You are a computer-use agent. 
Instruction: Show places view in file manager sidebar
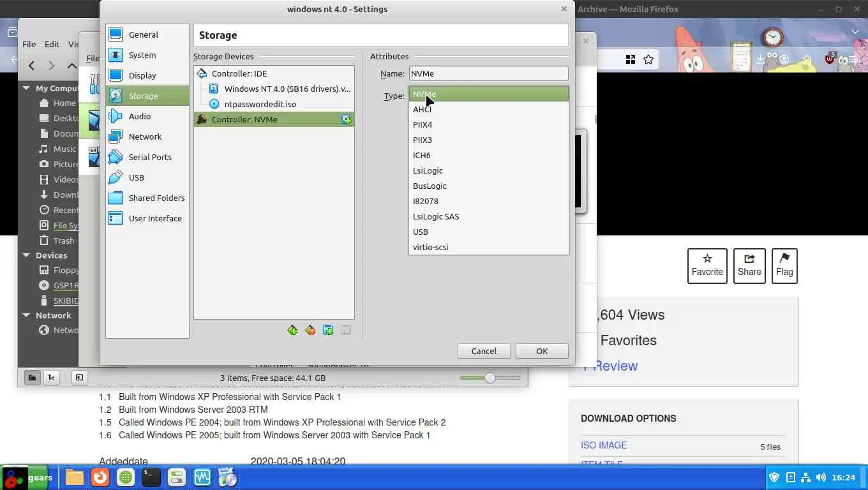[31, 377]
